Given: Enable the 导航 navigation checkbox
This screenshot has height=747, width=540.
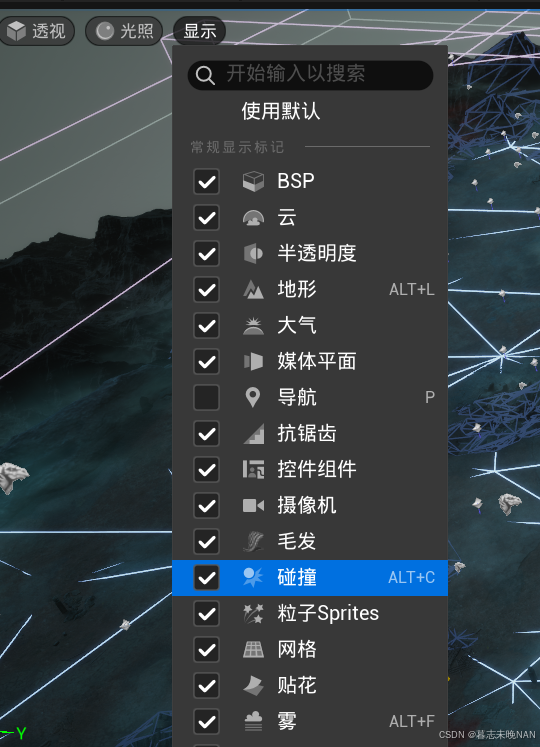Looking at the screenshot, I should click(206, 397).
